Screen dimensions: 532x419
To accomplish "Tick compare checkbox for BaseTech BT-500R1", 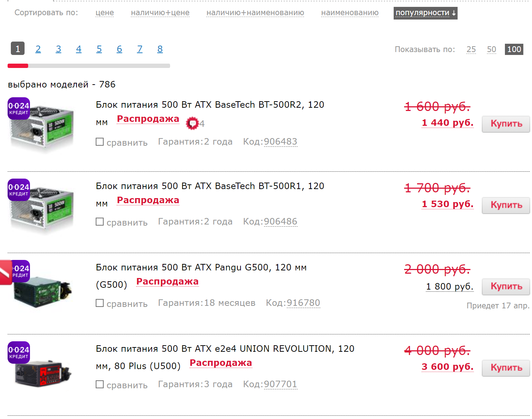I will click(100, 222).
